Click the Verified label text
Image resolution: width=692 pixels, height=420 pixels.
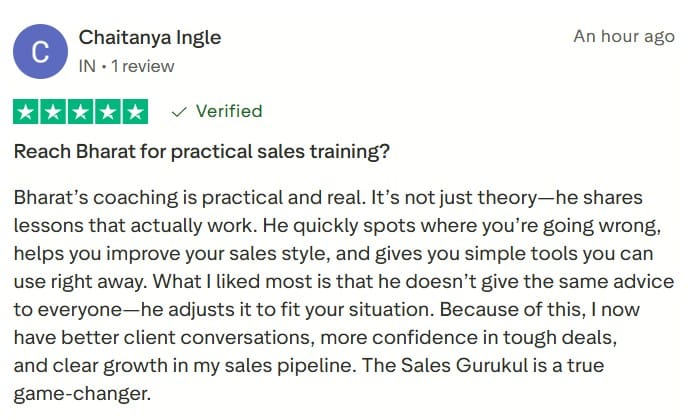click(229, 111)
